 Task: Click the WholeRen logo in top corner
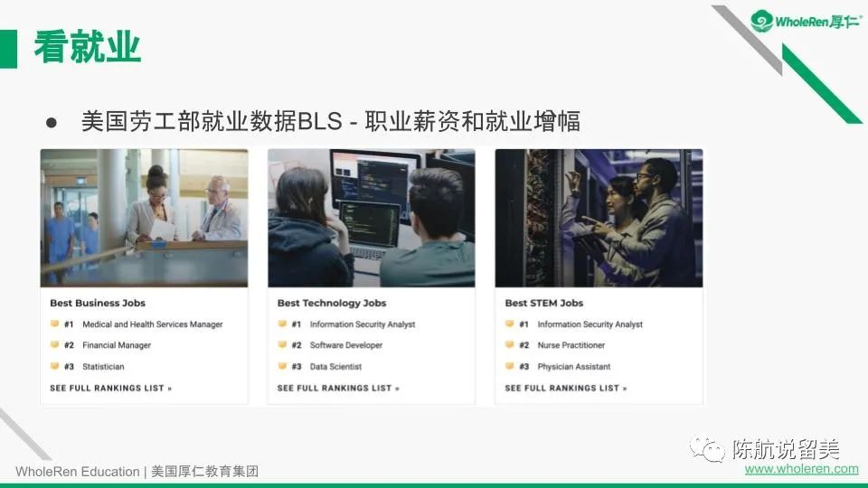(x=805, y=22)
